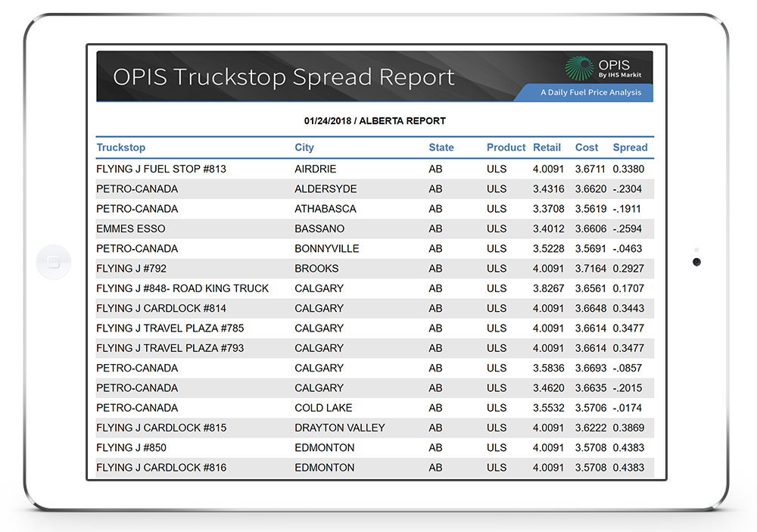Click cost value 3.6561
The width and height of the screenshot is (757, 532).
pos(590,288)
